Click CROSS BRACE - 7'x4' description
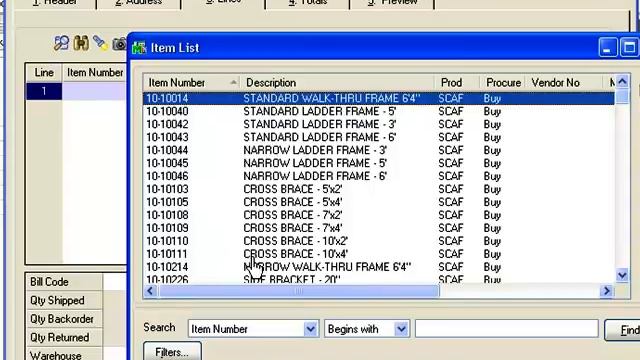This screenshot has height=360, width=640. pyautogui.click(x=293, y=228)
